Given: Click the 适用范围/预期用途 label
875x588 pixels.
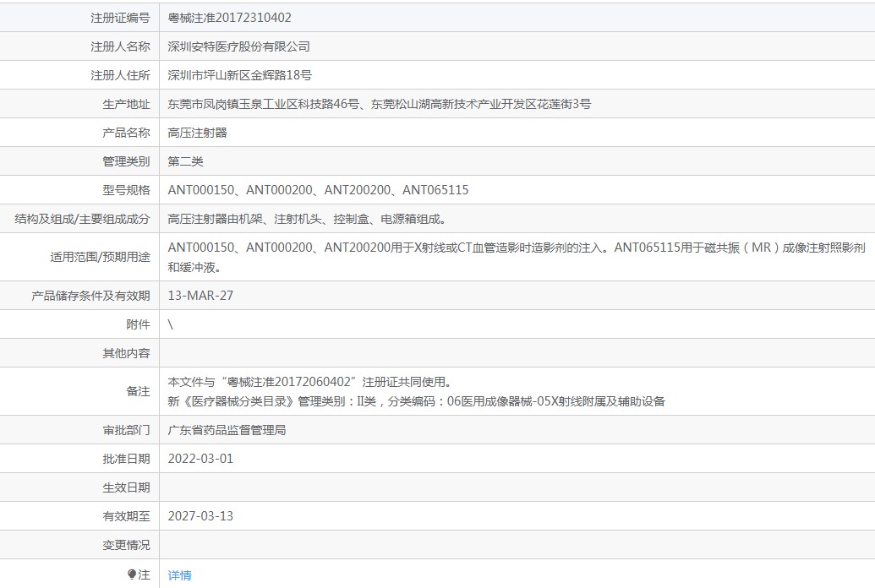Looking at the screenshot, I should click(x=101, y=257).
